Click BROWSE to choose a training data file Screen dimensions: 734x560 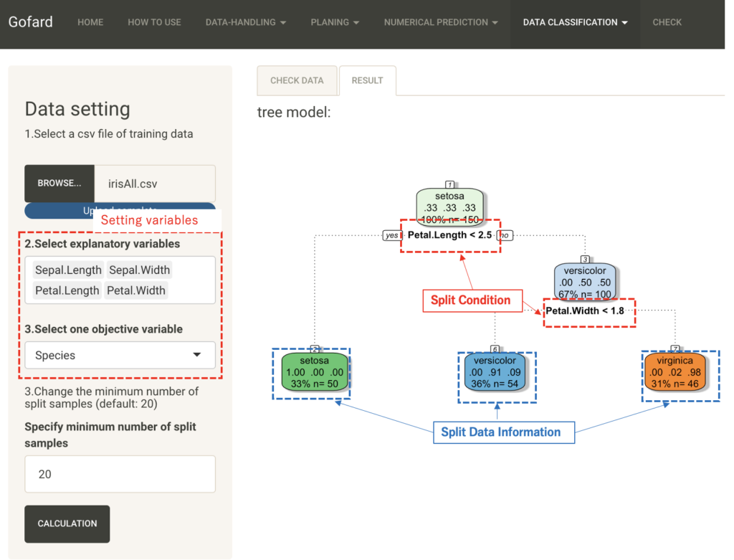pyautogui.click(x=59, y=183)
